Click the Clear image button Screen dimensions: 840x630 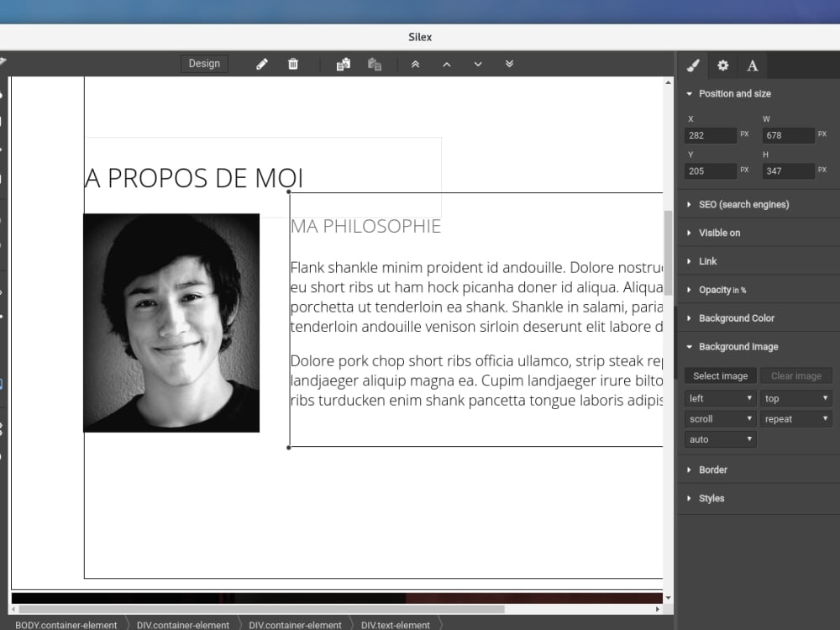pyautogui.click(x=796, y=376)
